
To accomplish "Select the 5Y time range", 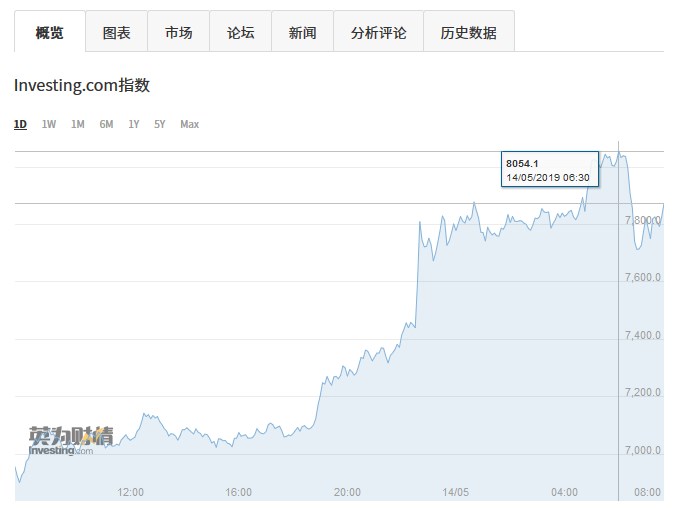I will (x=160, y=124).
